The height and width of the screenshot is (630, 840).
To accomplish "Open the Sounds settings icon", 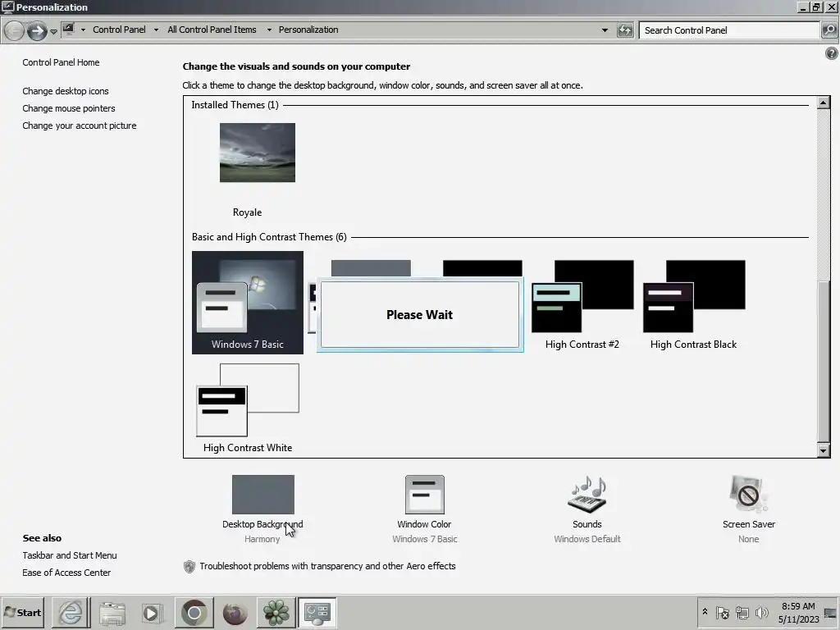I will (587, 495).
